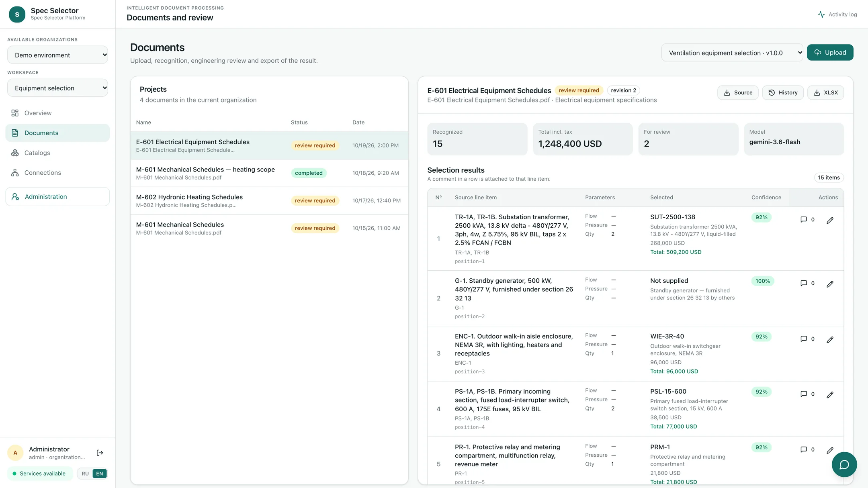Select Documents in the sidebar
This screenshot has width=868, height=488.
coord(57,133)
